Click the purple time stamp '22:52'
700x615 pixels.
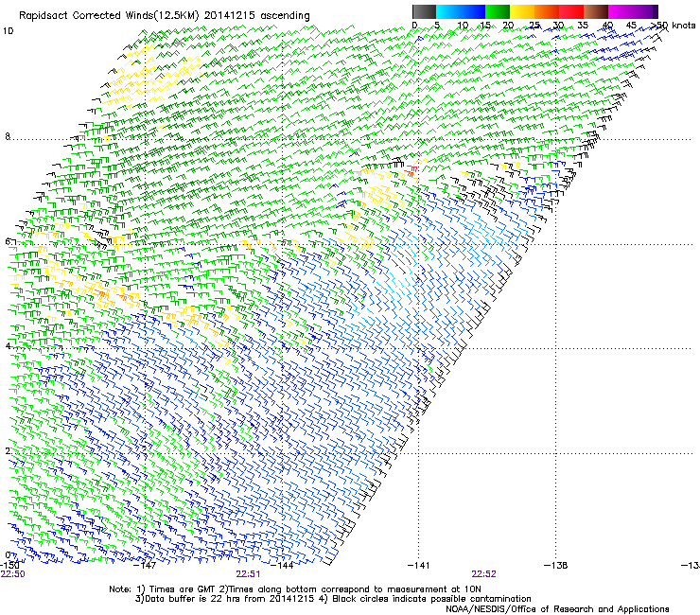click(x=484, y=574)
